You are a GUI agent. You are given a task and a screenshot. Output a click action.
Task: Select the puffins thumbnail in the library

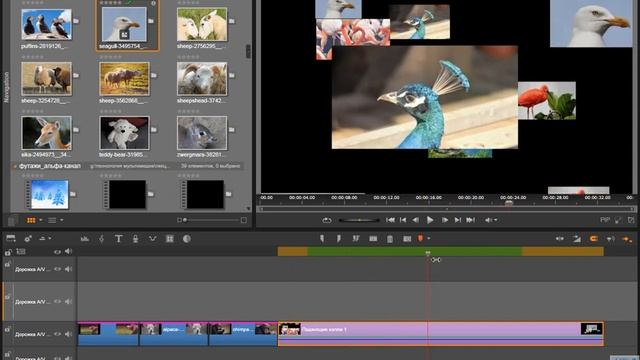click(x=46, y=24)
